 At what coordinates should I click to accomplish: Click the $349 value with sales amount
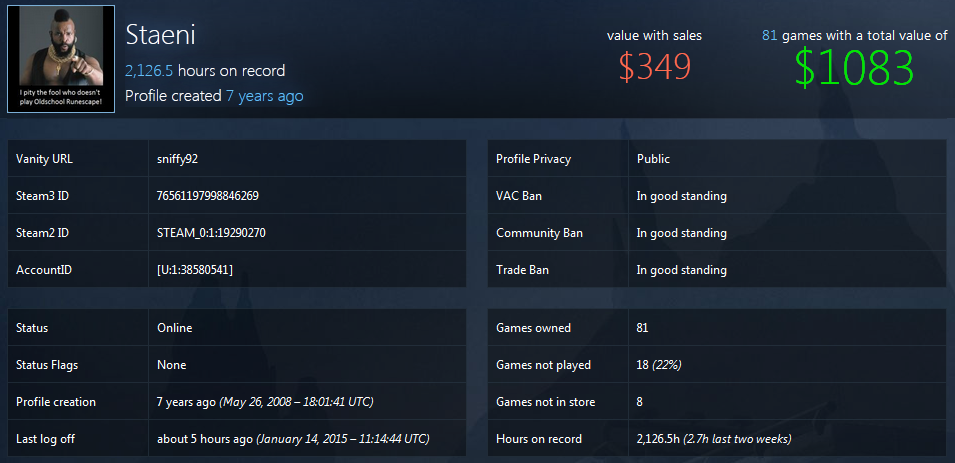(x=654, y=67)
